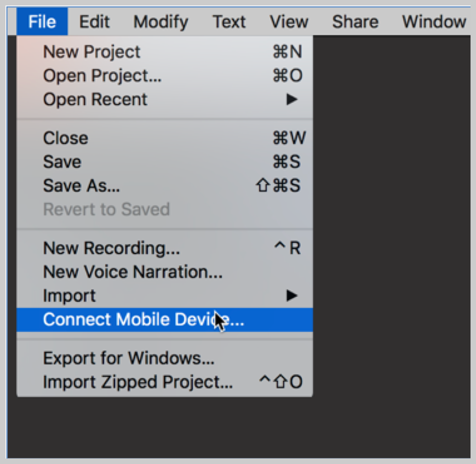Viewport: 476px width, 464px height.
Task: Click the Open Recent menu label
Action: (x=95, y=99)
